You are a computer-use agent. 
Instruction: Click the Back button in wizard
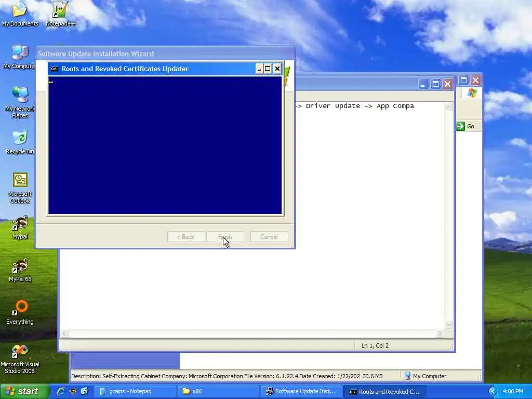pyautogui.click(x=186, y=237)
